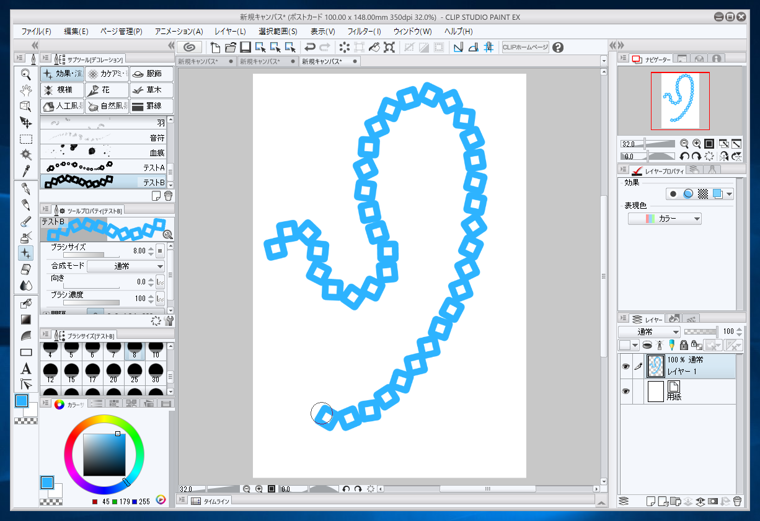Select 花 sub tool group
The height and width of the screenshot is (521, 760).
tap(107, 90)
